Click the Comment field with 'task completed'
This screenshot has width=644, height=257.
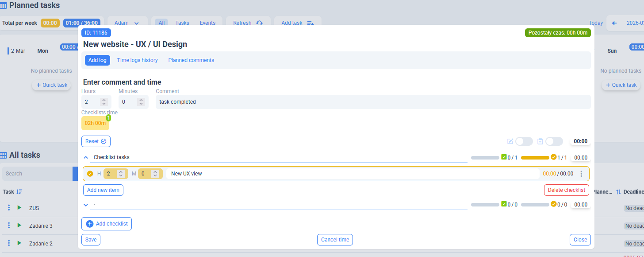(373, 102)
